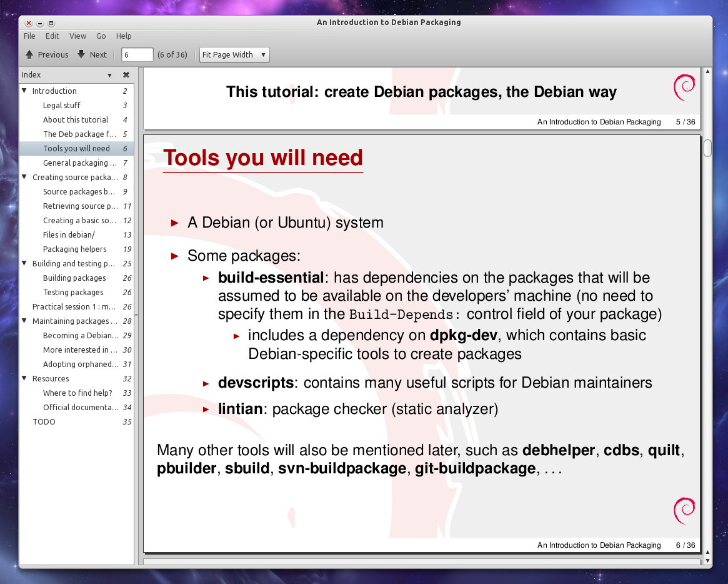Select 'The Deb package f...' index entry
This screenshot has height=584, width=728.
[x=77, y=134]
